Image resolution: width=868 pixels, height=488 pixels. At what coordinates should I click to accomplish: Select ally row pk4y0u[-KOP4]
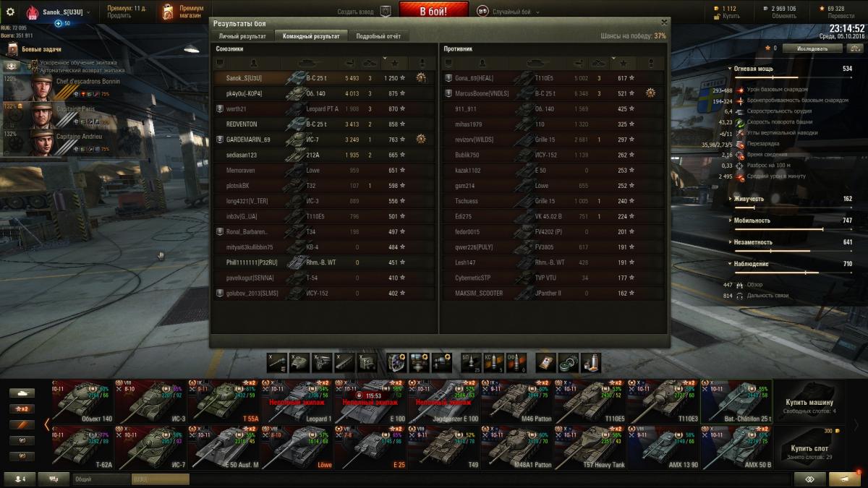tap(324, 93)
